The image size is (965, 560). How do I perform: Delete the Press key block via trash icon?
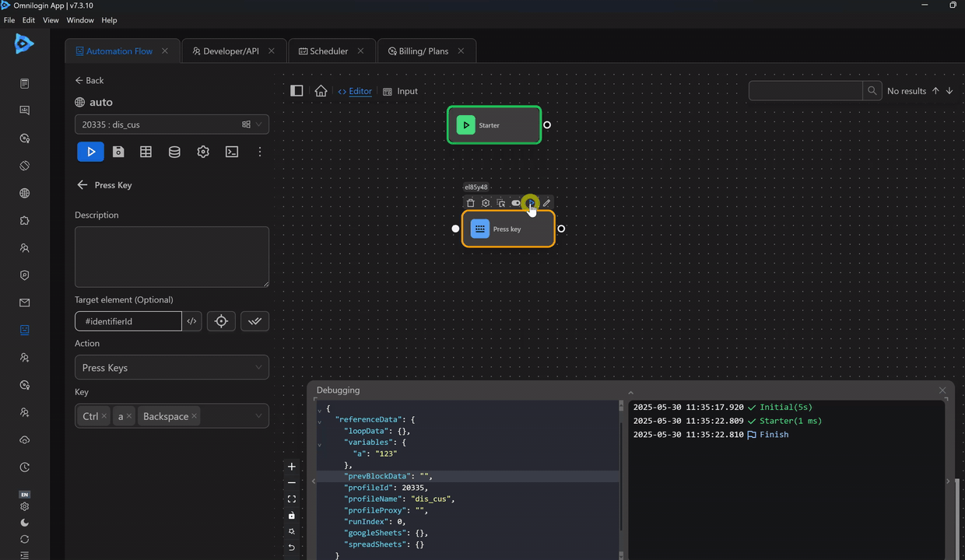[470, 203]
